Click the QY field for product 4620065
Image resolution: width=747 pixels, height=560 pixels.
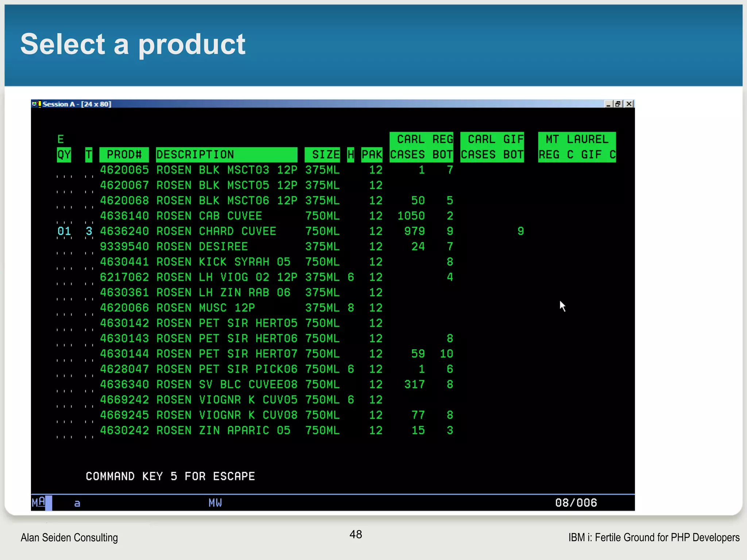pyautogui.click(x=64, y=171)
